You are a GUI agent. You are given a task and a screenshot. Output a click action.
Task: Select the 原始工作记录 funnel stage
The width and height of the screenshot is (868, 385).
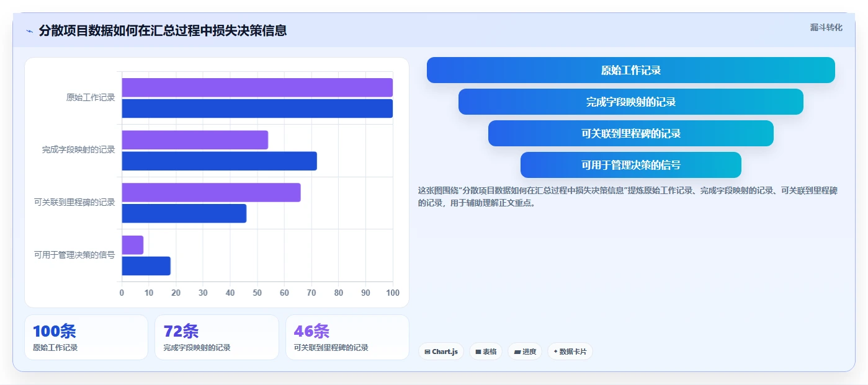[630, 70]
